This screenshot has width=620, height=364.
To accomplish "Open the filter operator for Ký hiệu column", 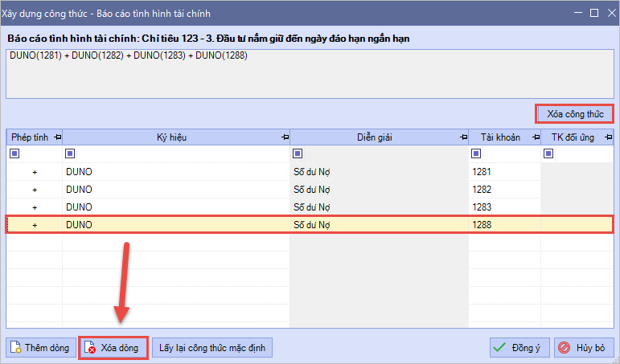I will click(70, 153).
